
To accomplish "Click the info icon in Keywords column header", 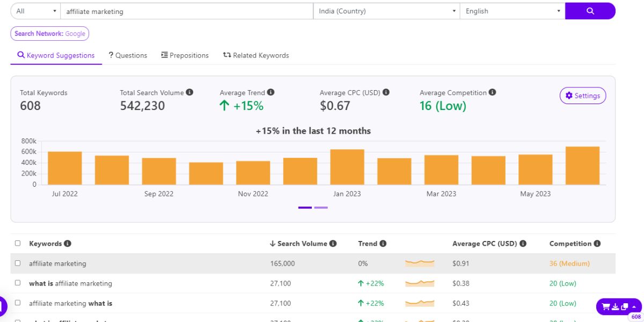I will (x=68, y=244).
